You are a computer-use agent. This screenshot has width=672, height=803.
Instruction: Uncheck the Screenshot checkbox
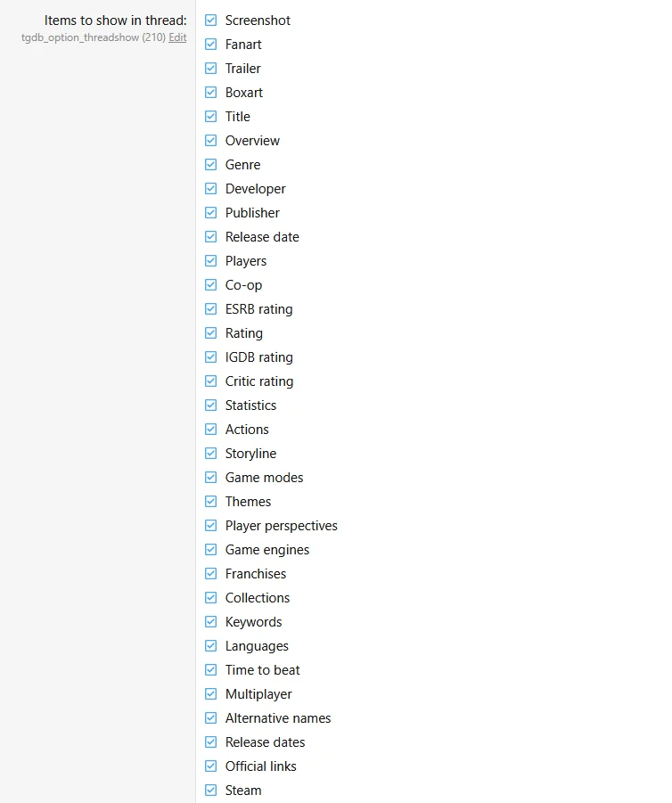pos(210,20)
